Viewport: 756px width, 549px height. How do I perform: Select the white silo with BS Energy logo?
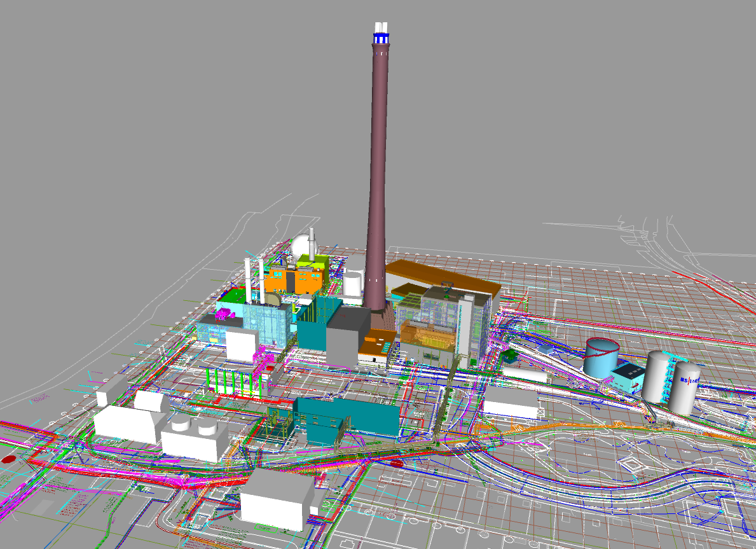(684, 387)
